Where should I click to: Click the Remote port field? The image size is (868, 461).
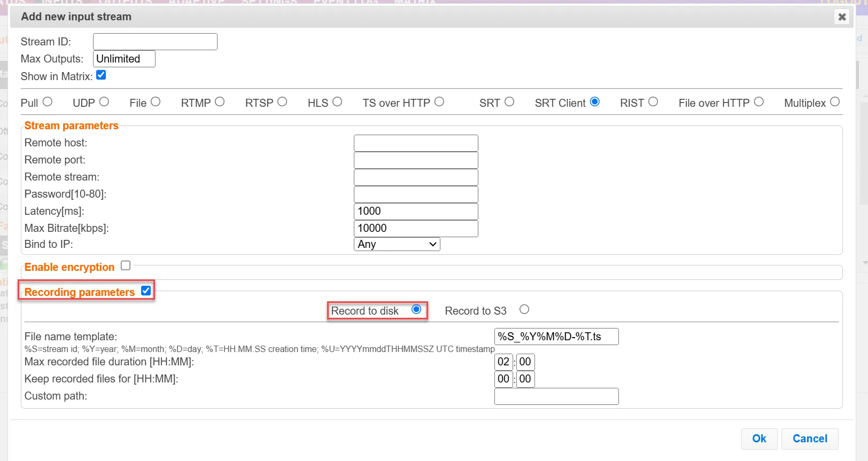(x=416, y=160)
